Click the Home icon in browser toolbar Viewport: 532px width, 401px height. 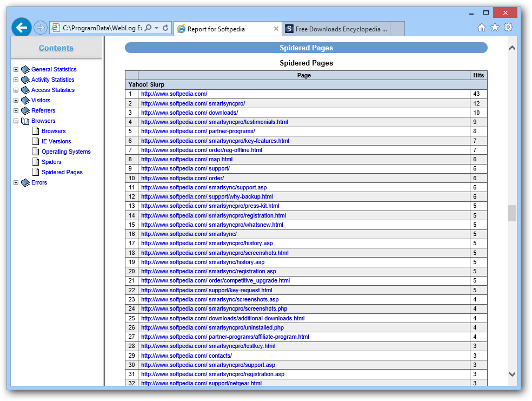[481, 28]
